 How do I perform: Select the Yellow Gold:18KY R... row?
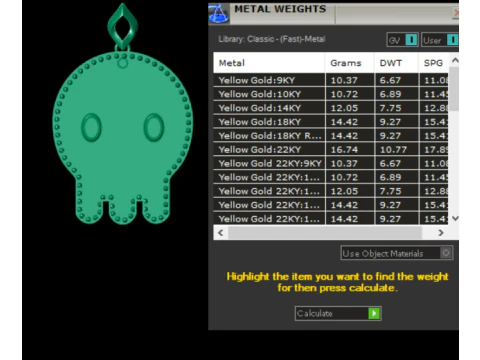click(331, 136)
